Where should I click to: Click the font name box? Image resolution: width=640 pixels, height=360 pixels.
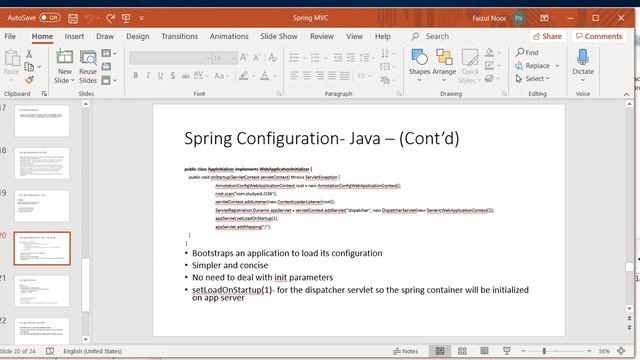(170, 58)
